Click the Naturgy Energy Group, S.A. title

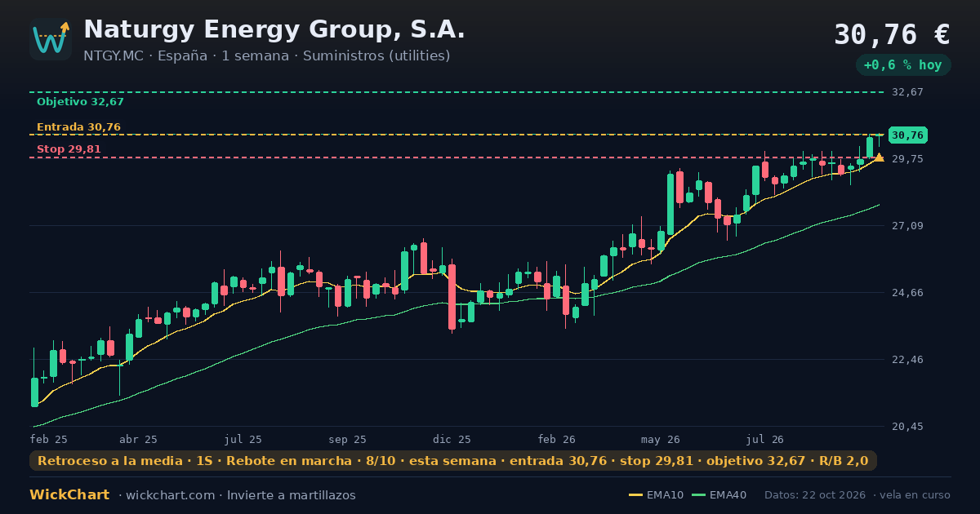274,29
